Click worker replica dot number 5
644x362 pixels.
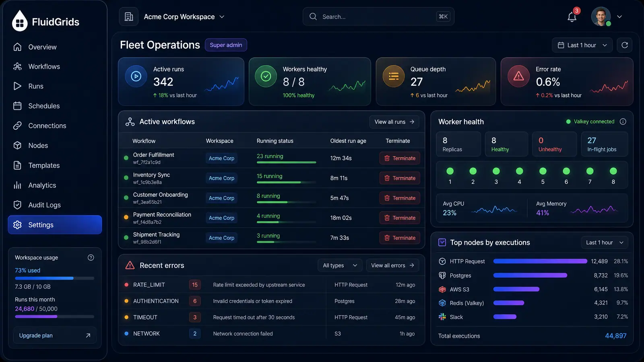pyautogui.click(x=543, y=171)
